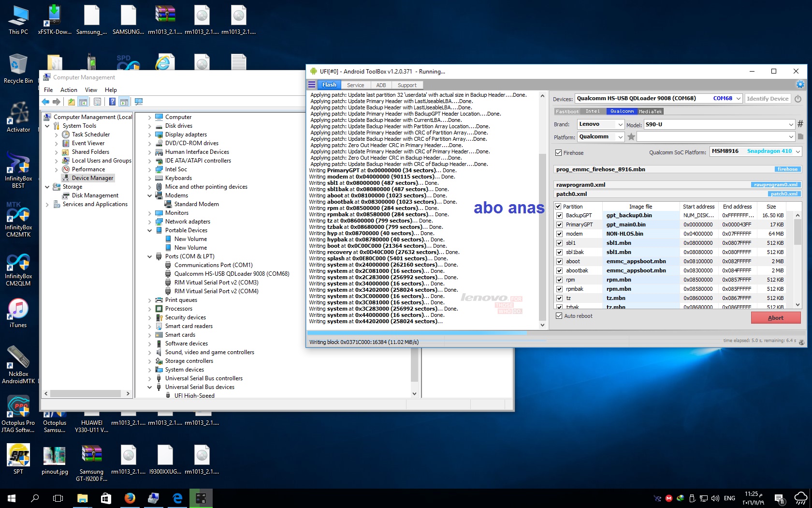Open the This PC desktop icon

point(18,20)
